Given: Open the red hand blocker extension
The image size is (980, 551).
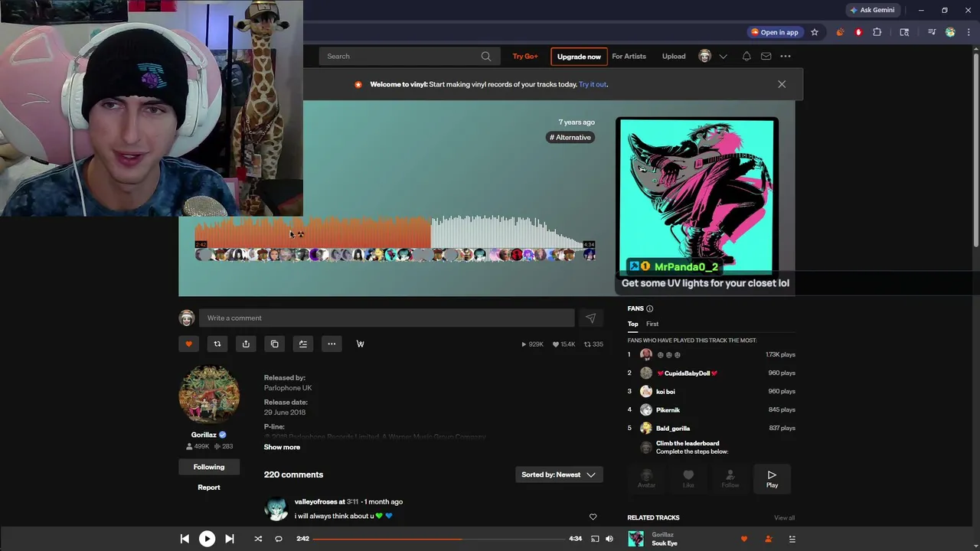Looking at the screenshot, I should click(x=858, y=32).
